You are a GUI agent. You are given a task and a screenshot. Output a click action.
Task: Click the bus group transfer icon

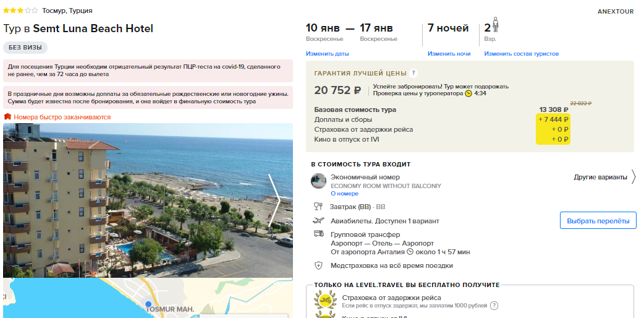318,234
